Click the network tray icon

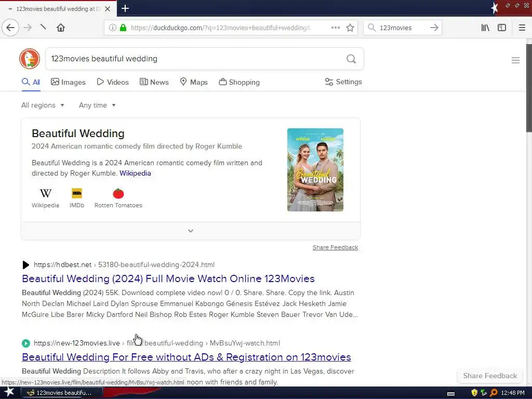[484, 393]
